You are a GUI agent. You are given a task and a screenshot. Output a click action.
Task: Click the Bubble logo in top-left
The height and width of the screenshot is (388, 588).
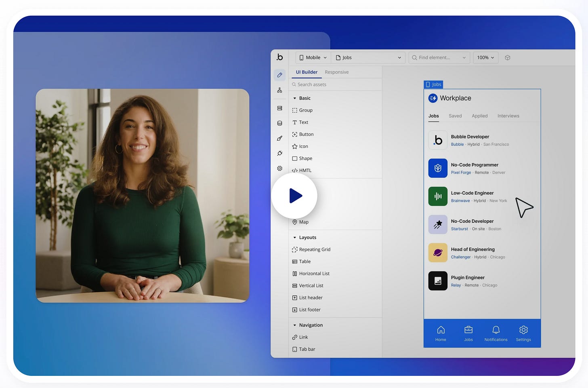click(279, 57)
